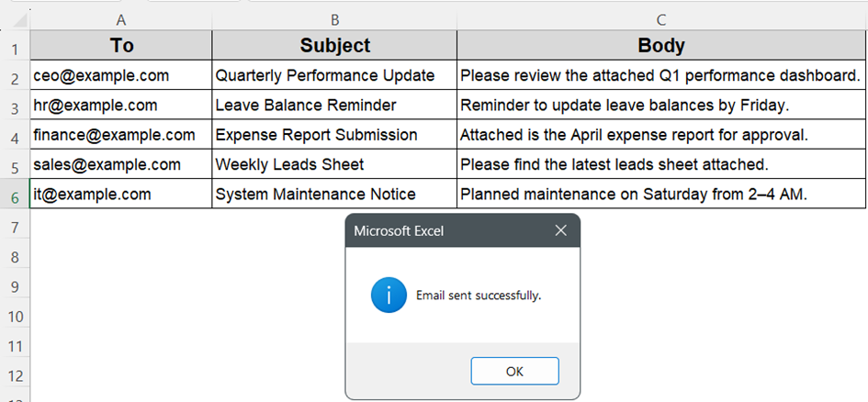Click the blue information icon in dialog
868x402 pixels.
[389, 296]
